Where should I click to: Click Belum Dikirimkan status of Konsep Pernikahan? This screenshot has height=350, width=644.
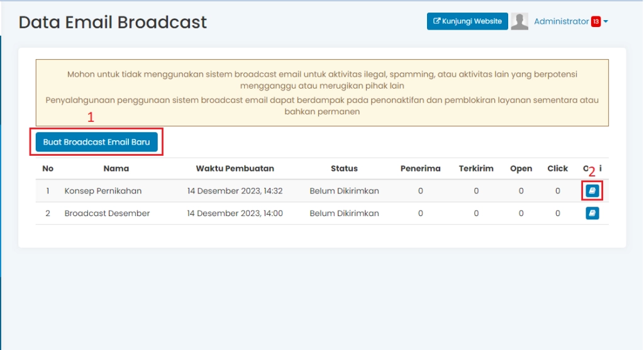click(344, 191)
